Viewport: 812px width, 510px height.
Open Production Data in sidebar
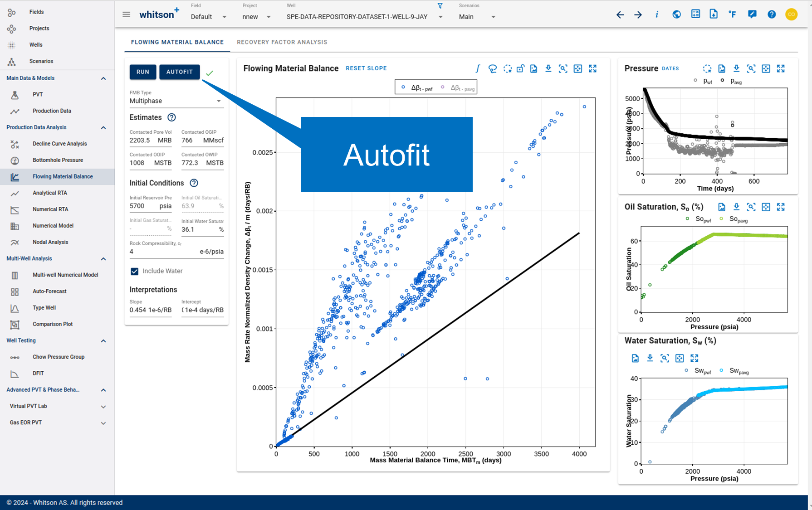point(57,111)
